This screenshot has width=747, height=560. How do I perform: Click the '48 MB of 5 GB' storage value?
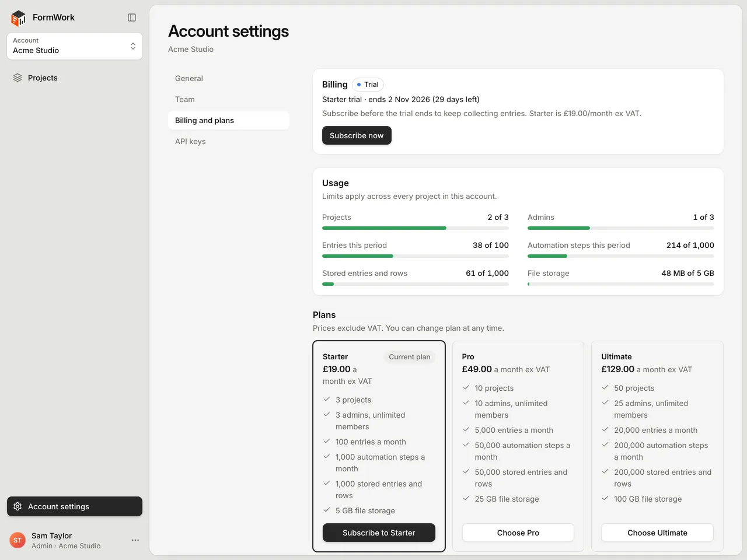(x=687, y=273)
